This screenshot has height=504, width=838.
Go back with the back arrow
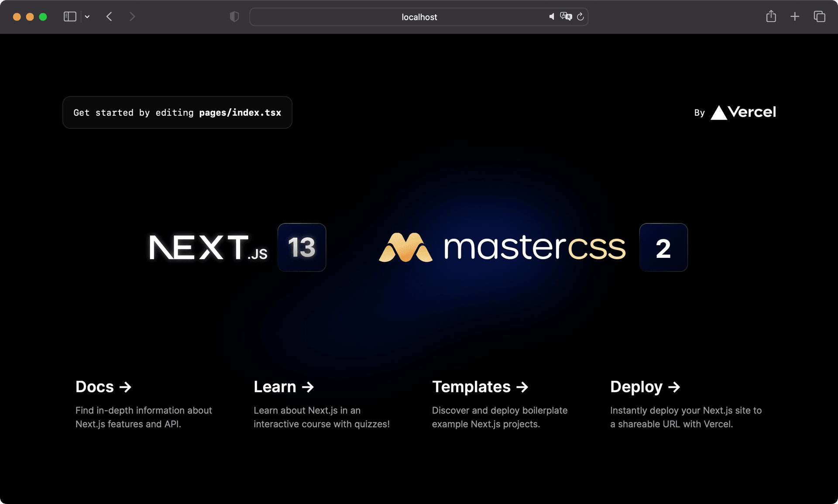click(x=110, y=17)
